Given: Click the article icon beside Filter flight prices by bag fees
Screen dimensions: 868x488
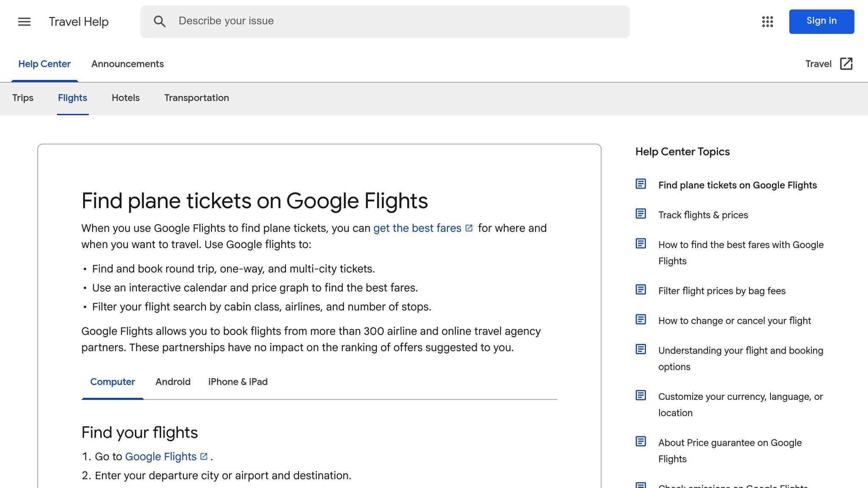Looking at the screenshot, I should [x=640, y=290].
